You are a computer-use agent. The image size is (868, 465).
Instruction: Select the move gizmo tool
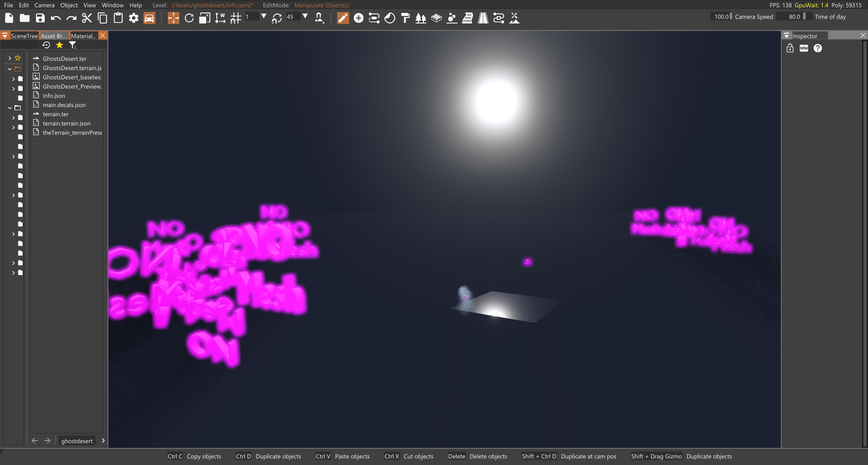(x=173, y=18)
